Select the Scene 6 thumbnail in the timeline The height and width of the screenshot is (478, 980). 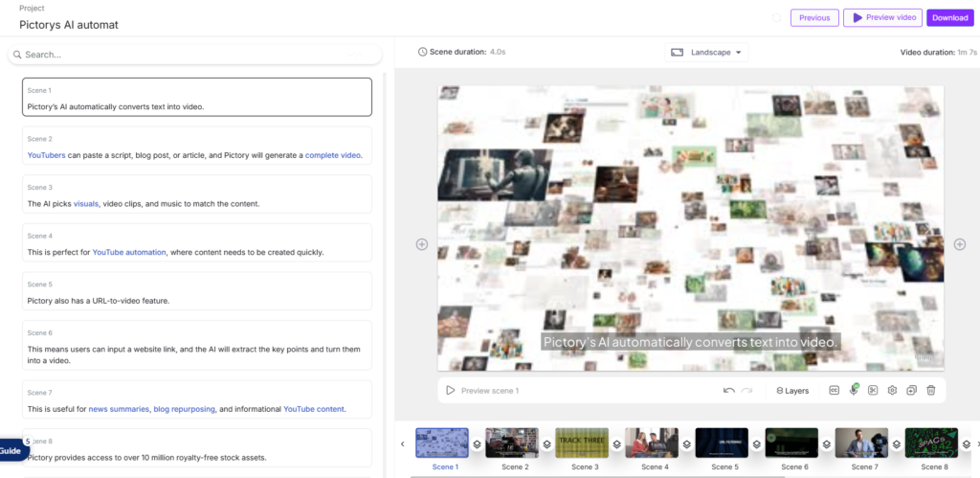tap(791, 443)
